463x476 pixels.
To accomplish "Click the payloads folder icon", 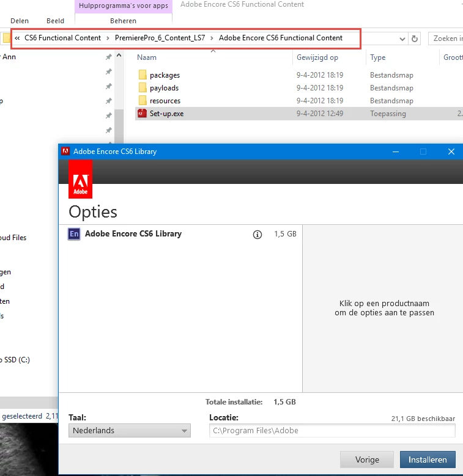I will 142,88.
